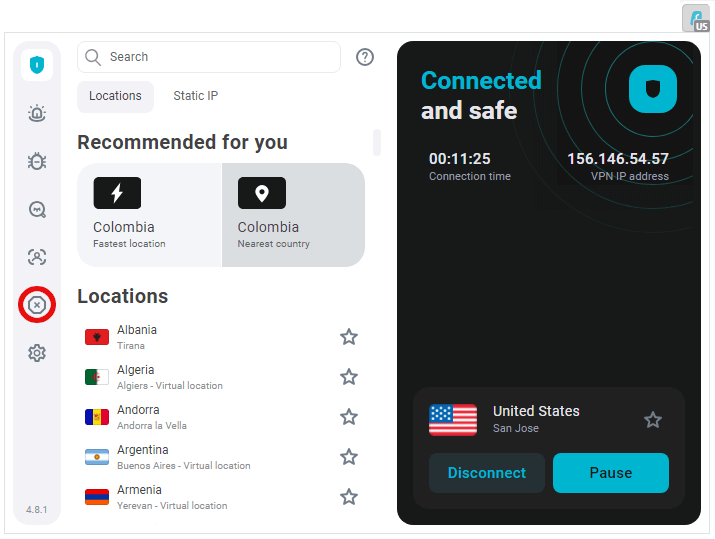Screen dimensions: 715x539
Task: Select the Argentina location name
Action: [x=143, y=450]
